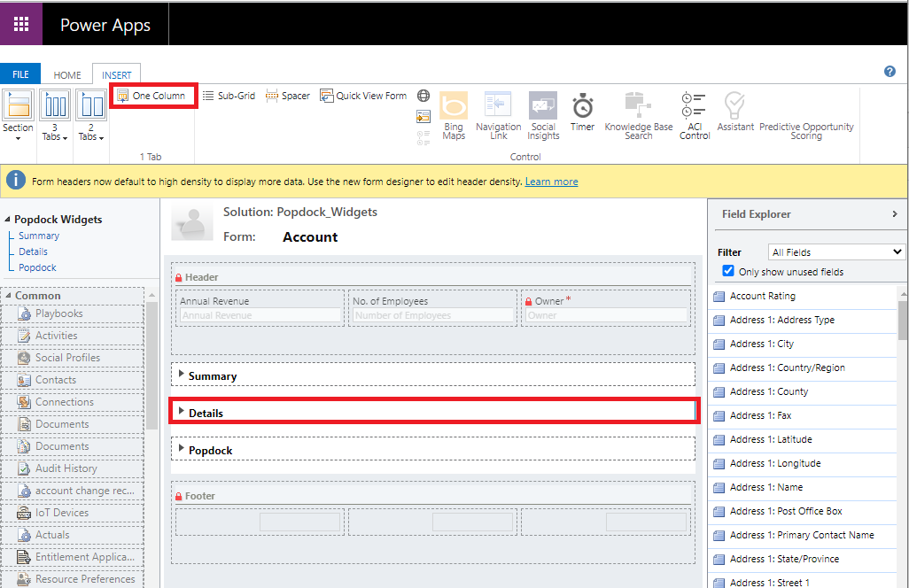Open the Filter All Fields dropdown

(836, 252)
